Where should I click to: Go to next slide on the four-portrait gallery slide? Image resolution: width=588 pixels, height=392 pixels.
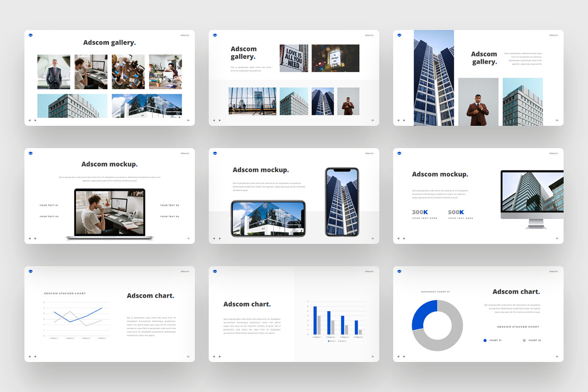point(35,120)
